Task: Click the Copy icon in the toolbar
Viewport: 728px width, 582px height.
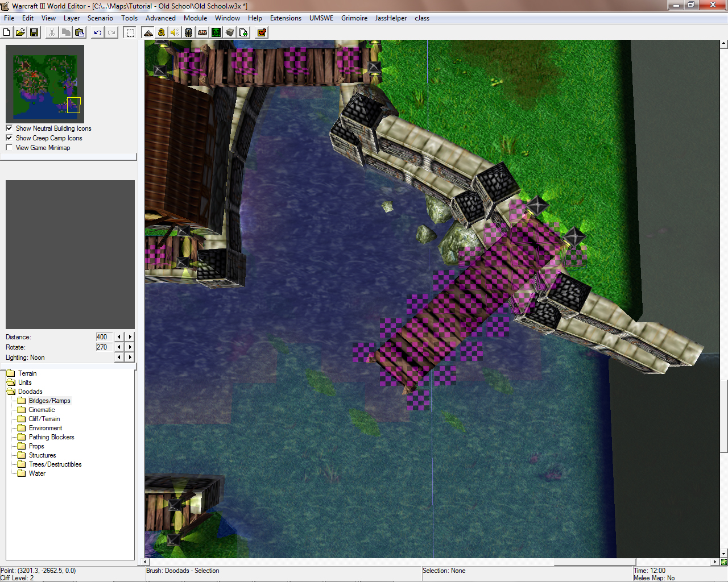Action: 66,32
